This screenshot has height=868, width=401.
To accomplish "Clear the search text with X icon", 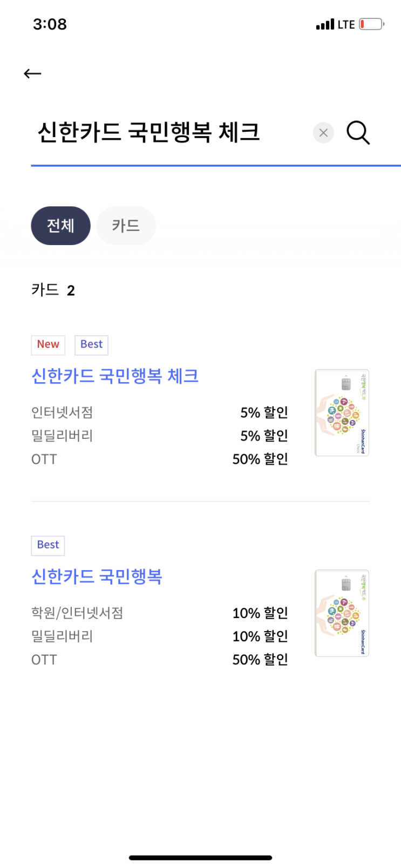I will click(323, 133).
